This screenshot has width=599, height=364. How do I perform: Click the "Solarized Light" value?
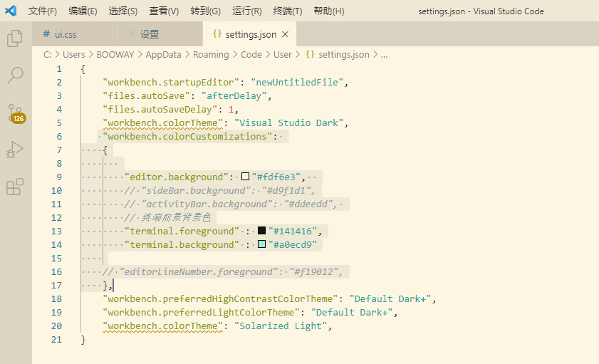(281, 326)
